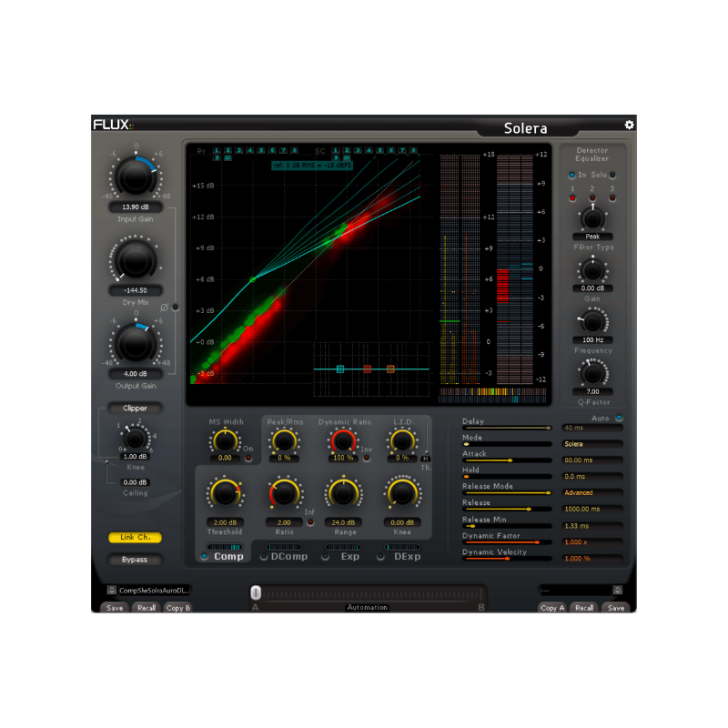Image resolution: width=728 pixels, height=728 pixels.
Task: Click the Input Gain knob
Action: (x=135, y=177)
